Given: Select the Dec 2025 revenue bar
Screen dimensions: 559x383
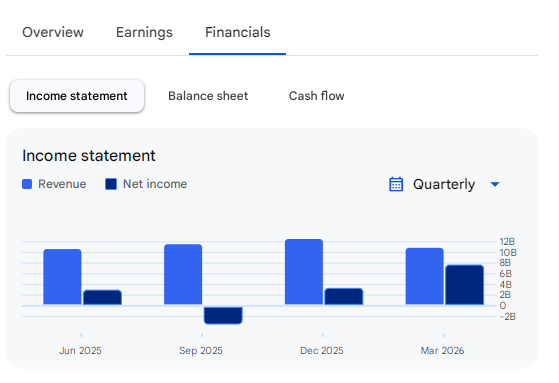Looking at the screenshot, I should click(304, 272).
